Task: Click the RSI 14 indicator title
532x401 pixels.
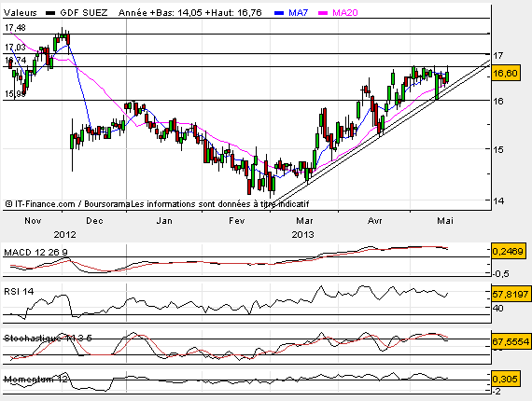Action: tap(19, 292)
